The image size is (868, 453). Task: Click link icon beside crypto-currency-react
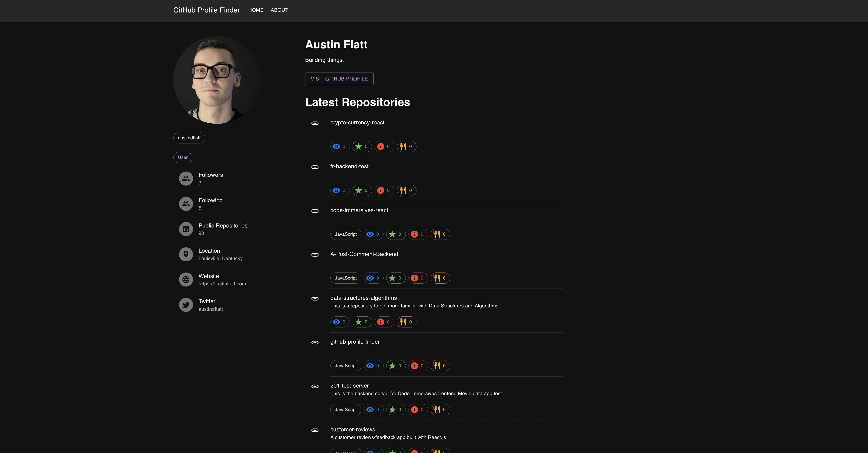[x=315, y=123]
